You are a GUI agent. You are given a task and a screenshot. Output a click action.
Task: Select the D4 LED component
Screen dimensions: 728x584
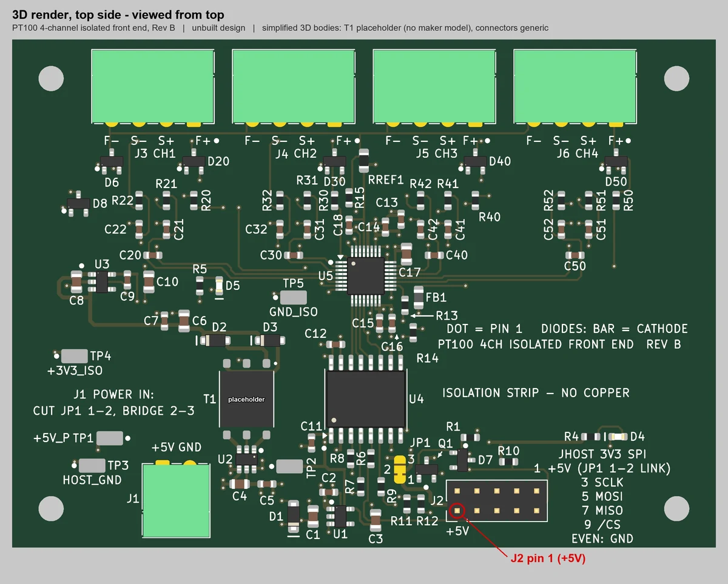[618, 436]
